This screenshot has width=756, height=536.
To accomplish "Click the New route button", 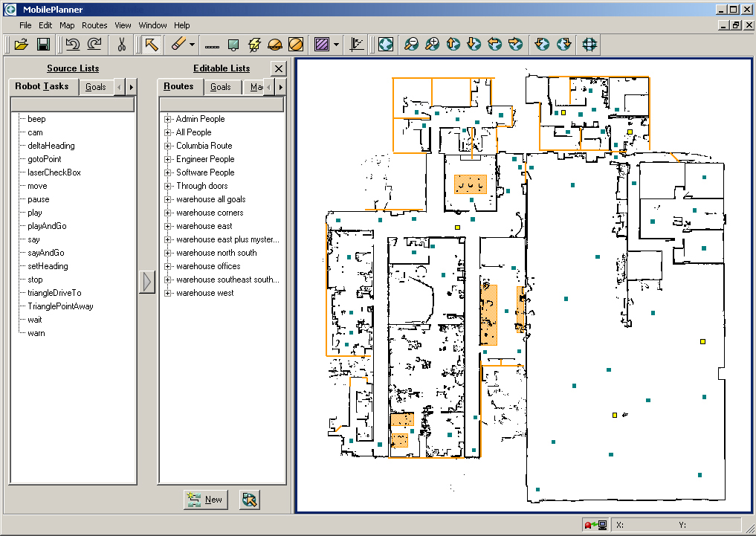I will 206,500.
